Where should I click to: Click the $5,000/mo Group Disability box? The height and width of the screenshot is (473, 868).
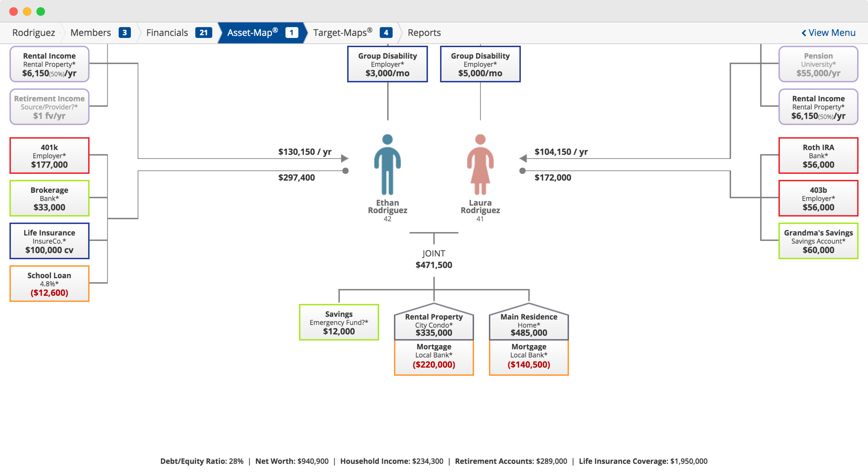[x=480, y=64]
